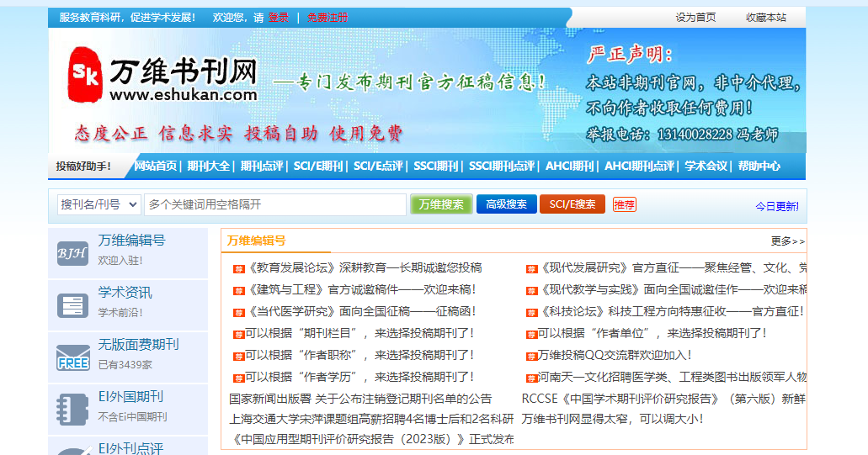Click the FREE envelope icon
868x455 pixels.
pos(72,357)
